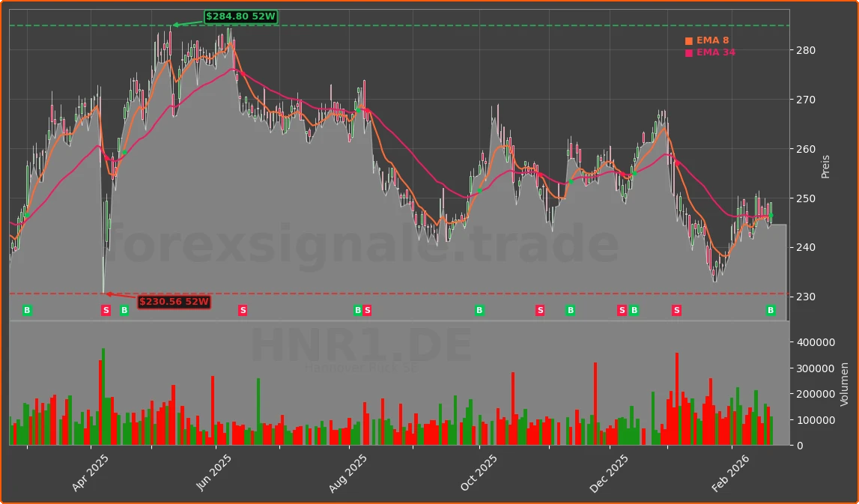The height and width of the screenshot is (504, 859).
Task: Click the pink EMA 34 legend swatch
Action: [689, 53]
